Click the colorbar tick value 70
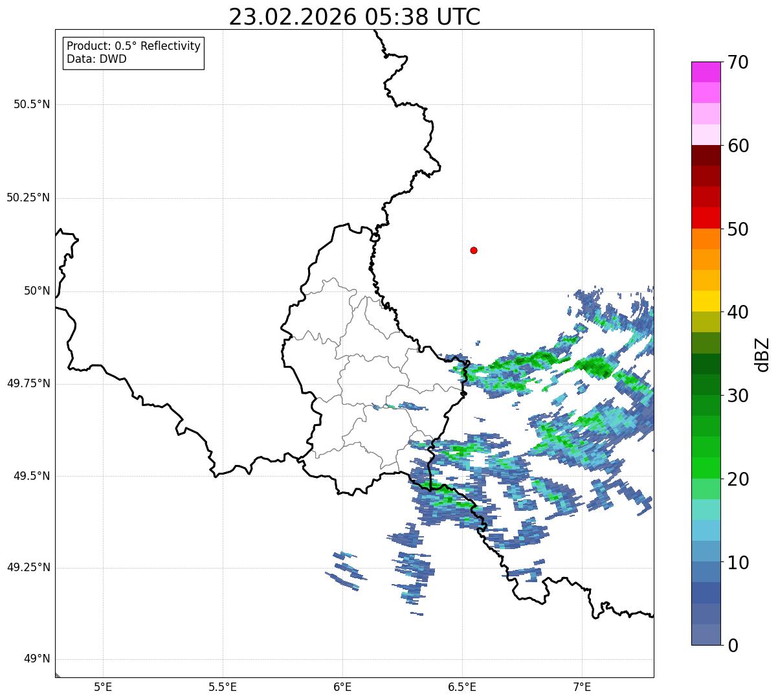778x700 pixels. coord(738,62)
